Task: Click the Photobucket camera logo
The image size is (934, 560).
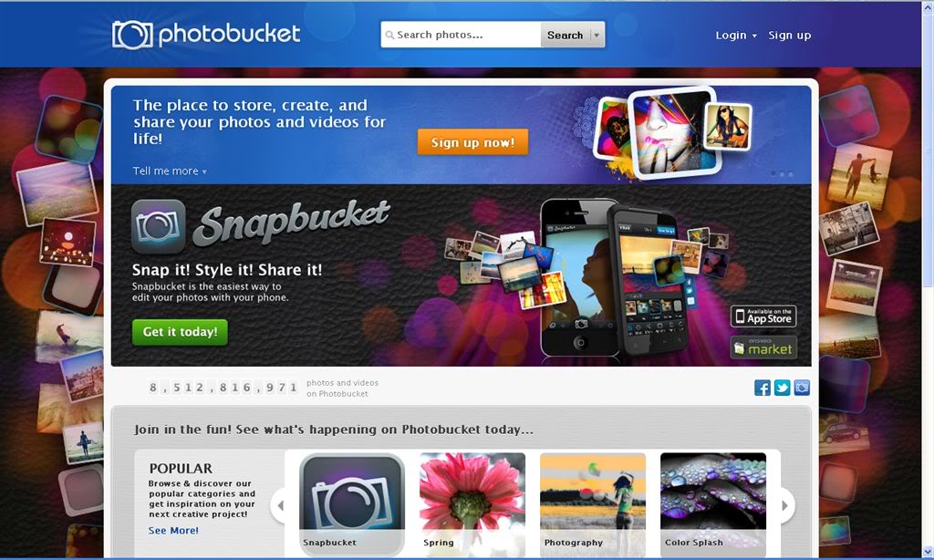Action: point(132,35)
